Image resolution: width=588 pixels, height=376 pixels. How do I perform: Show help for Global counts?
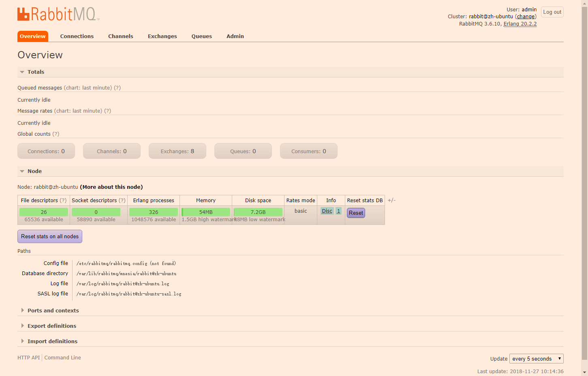(x=56, y=134)
